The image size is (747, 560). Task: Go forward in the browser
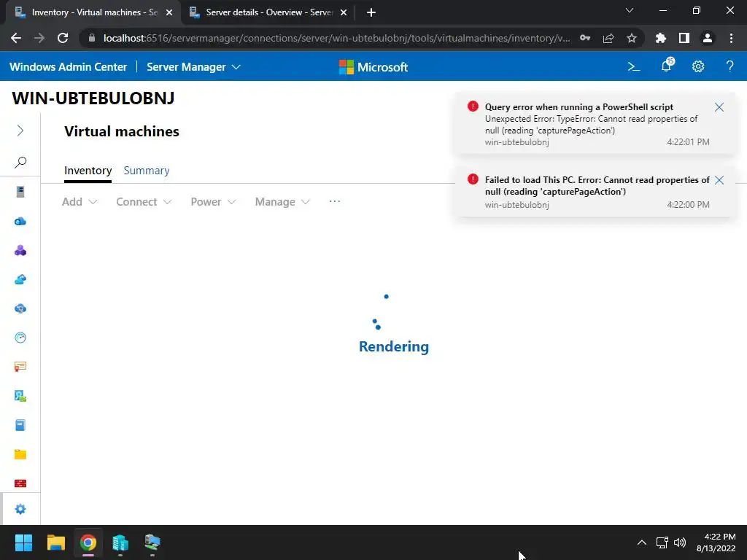39,38
